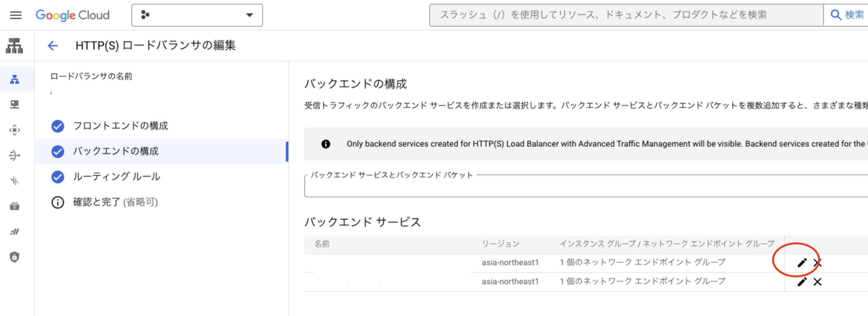This screenshot has height=316, width=868.
Task: Go back using the blue arrow
Action: (x=53, y=45)
